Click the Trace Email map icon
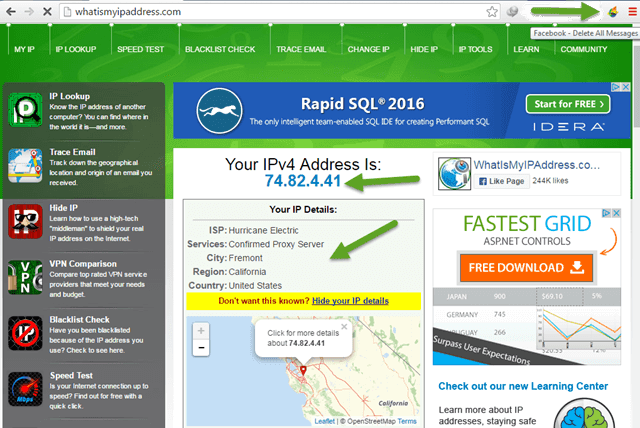Image resolution: width=640 pixels, height=428 pixels. [25, 166]
